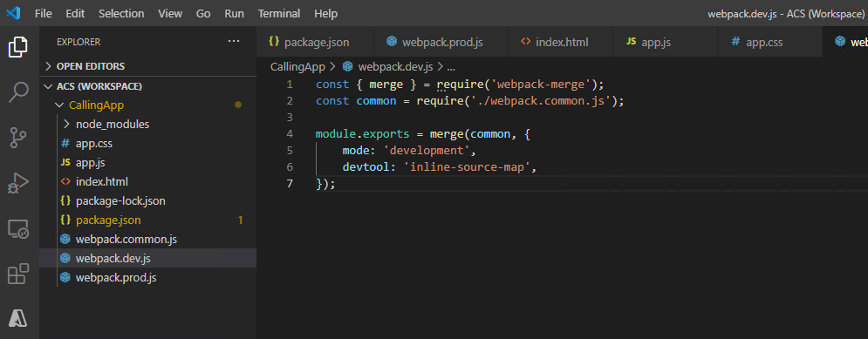The image size is (868, 339).
Task: Click the problem count badge next to package.json
Action: pyautogui.click(x=240, y=220)
